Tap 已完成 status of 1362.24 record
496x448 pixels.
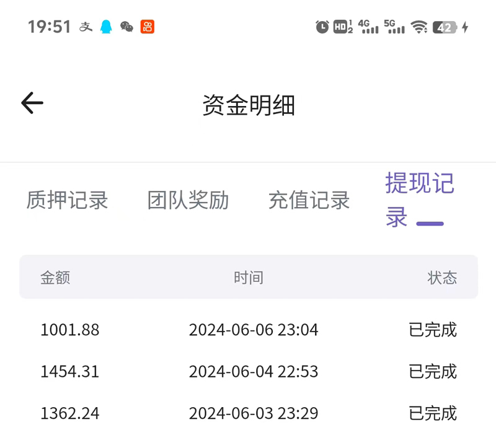click(433, 413)
